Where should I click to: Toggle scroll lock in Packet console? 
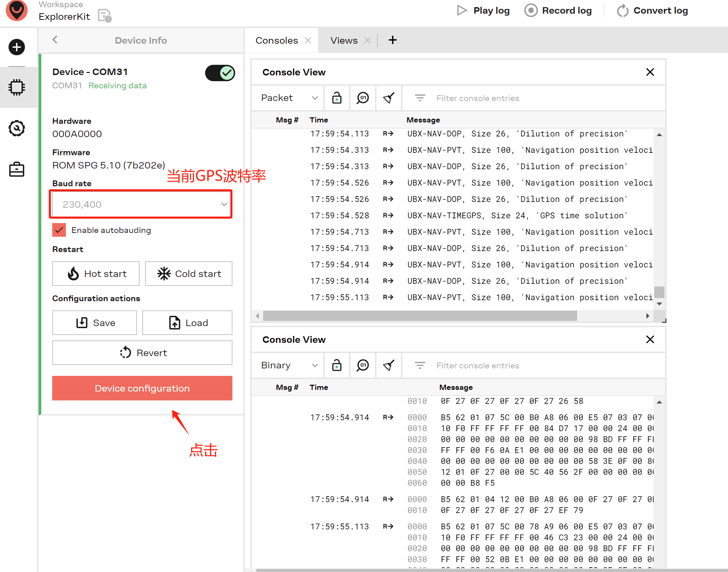pos(337,98)
